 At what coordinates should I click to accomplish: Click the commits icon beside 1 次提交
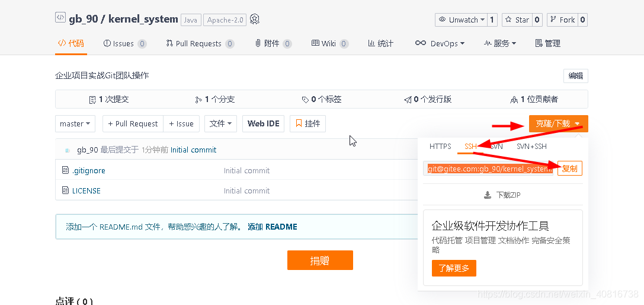coord(93,100)
